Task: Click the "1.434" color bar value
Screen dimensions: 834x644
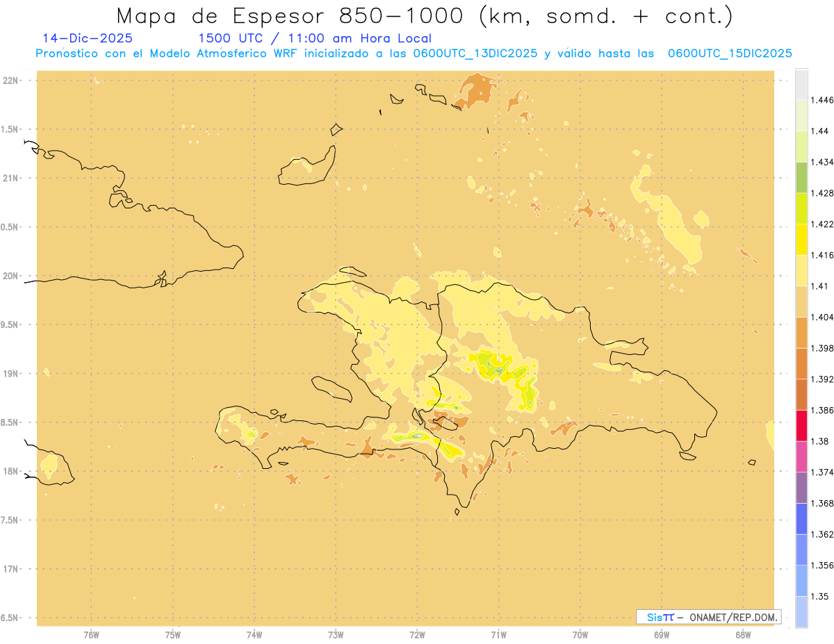Action: (822, 162)
